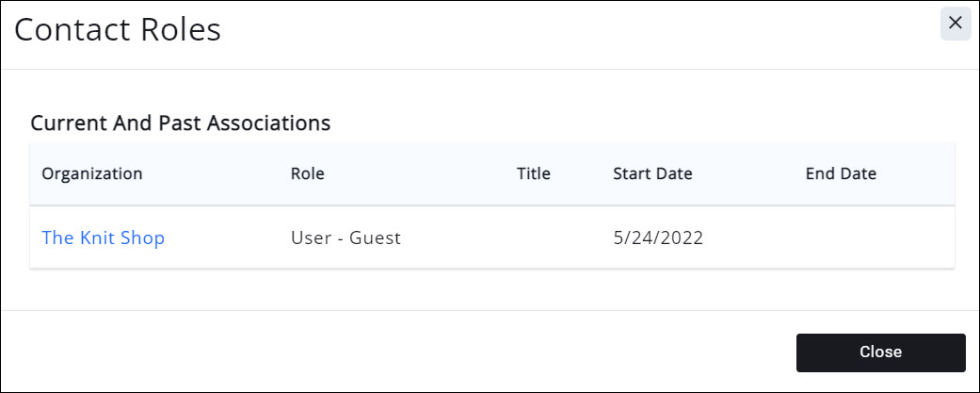Click the Organization column header
Screen dimensions: 980x393
(x=92, y=174)
